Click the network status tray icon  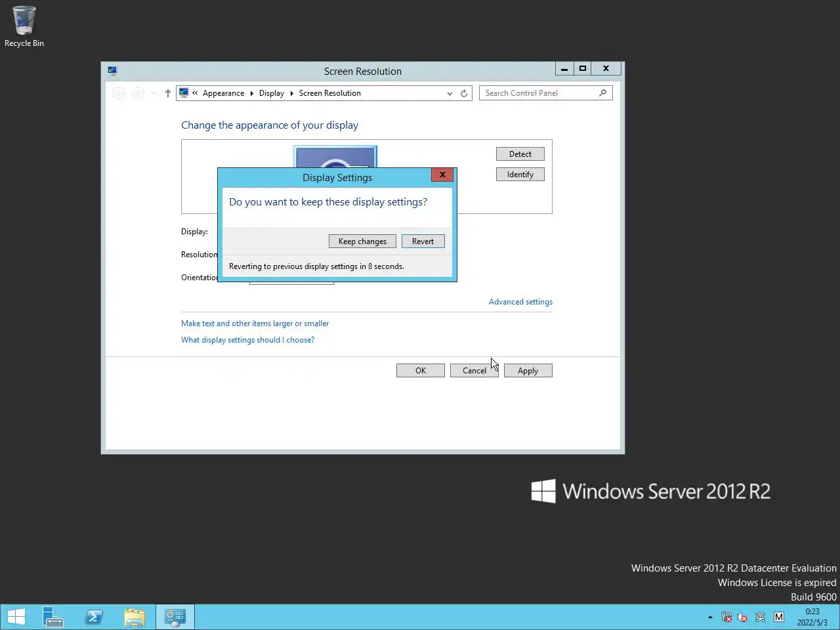726,617
